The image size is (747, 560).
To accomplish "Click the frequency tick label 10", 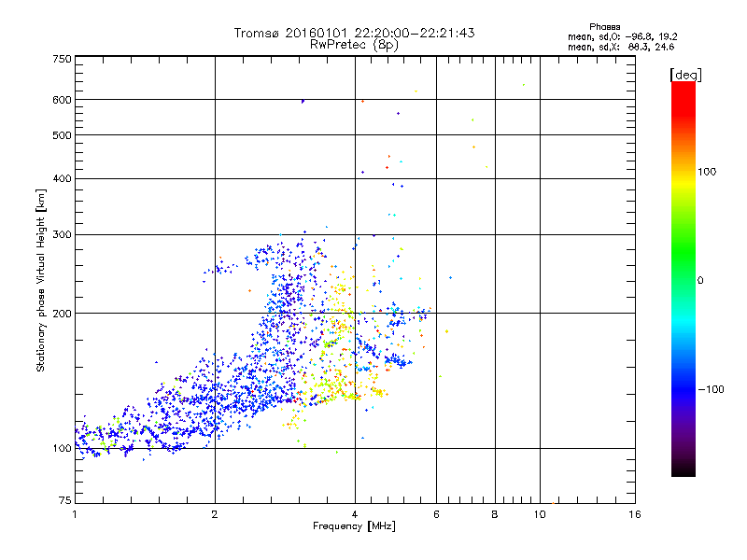I will [540, 514].
